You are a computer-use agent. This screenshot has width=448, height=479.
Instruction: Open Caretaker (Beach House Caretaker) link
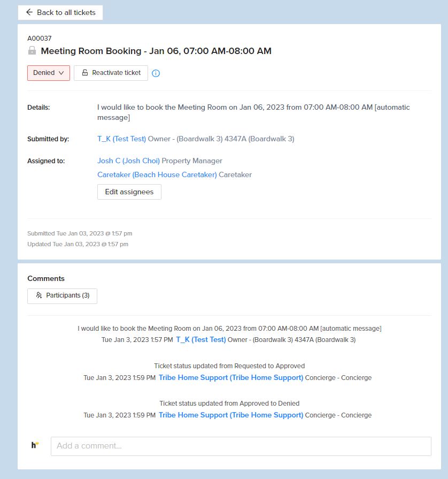[x=157, y=174]
